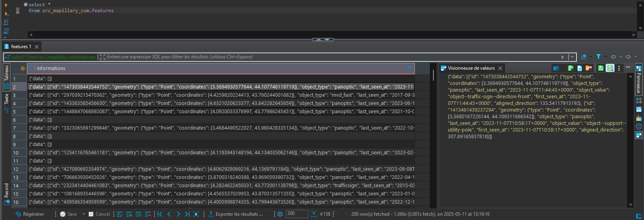Jump to the first row

[160, 214]
